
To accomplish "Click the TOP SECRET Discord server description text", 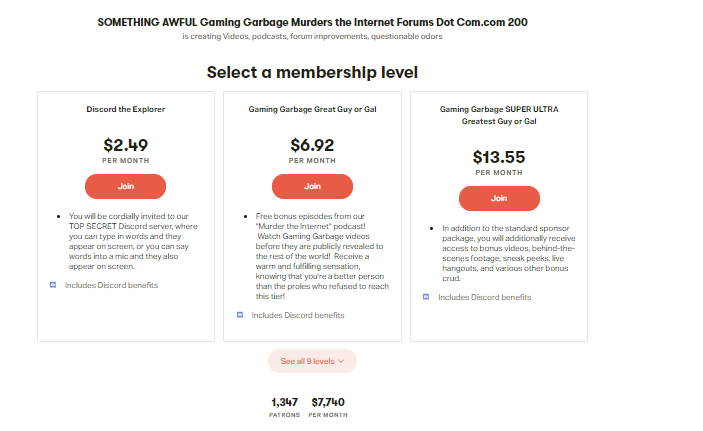I will point(133,241).
